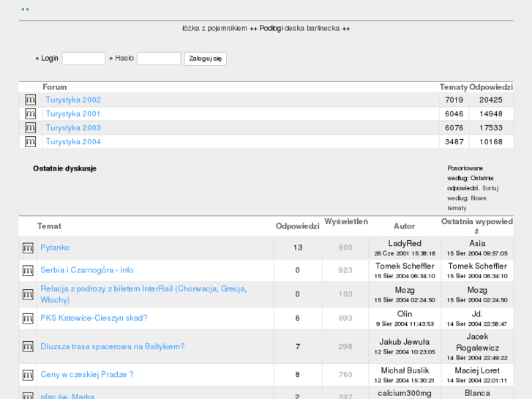Image resolution: width=532 pixels, height=399 pixels.
Task: Click replies count 20425
Action: (491, 100)
